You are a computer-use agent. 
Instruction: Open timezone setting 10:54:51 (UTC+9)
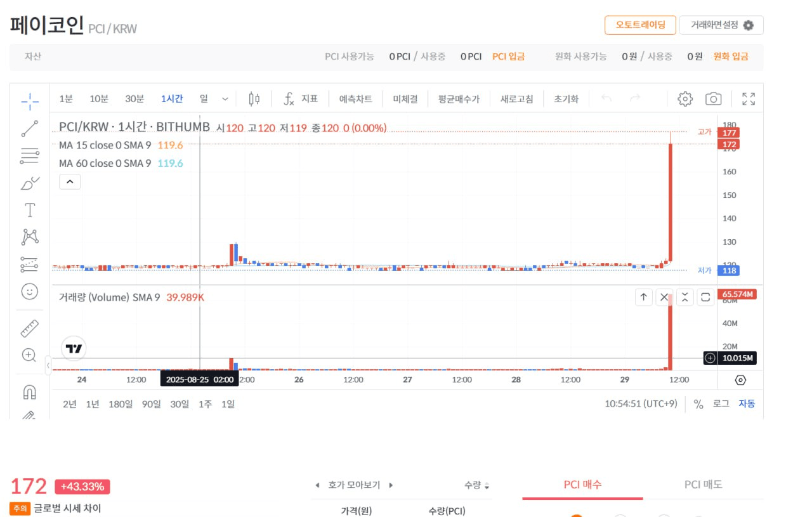[x=641, y=404]
